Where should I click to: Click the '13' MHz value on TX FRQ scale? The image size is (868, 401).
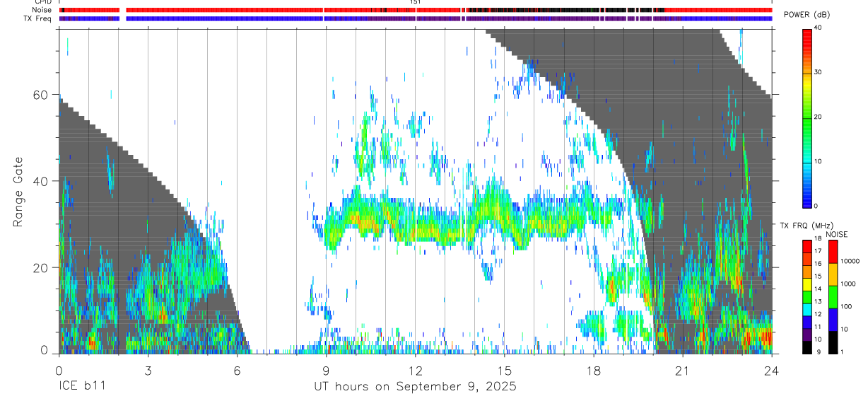(x=819, y=301)
